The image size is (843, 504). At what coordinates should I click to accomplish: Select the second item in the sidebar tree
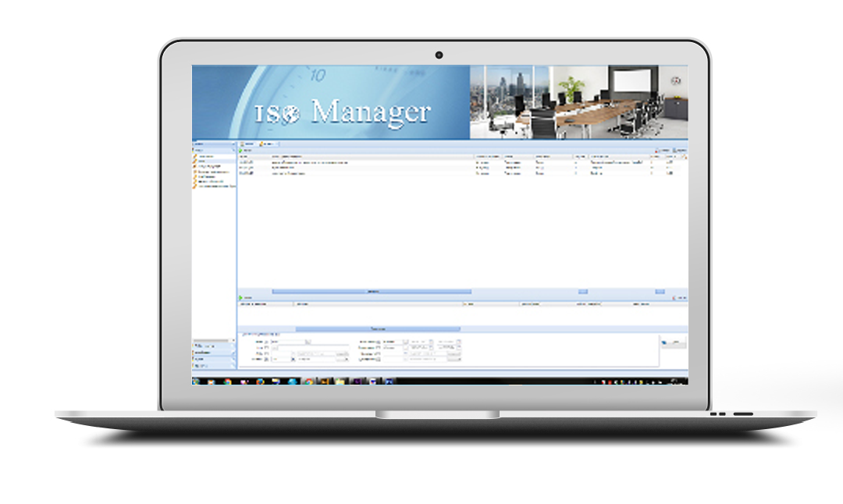(205, 161)
